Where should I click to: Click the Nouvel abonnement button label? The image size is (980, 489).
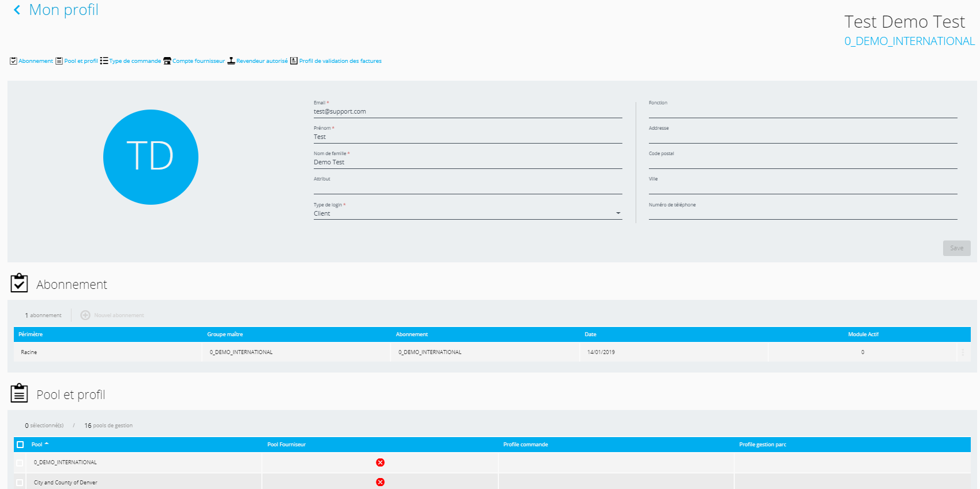click(x=119, y=315)
